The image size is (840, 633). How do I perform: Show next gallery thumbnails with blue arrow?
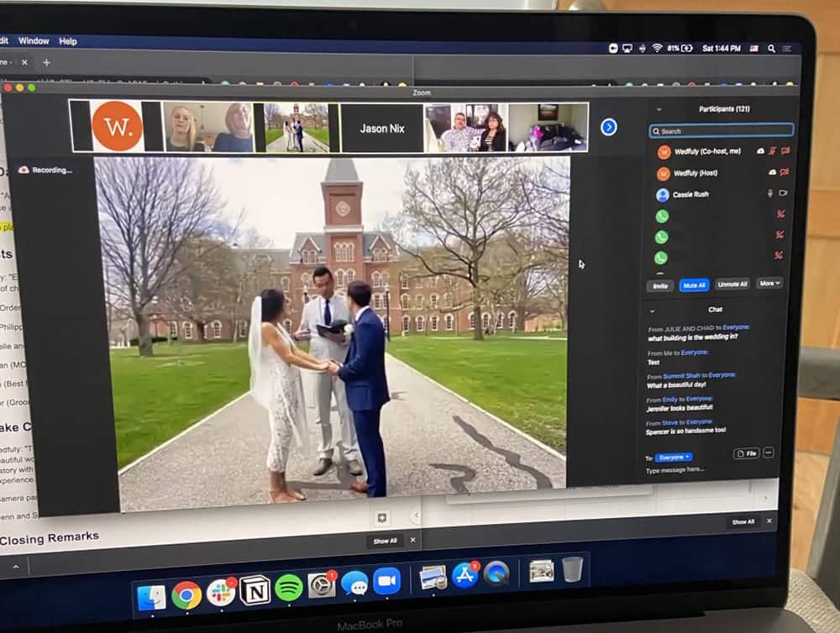[608, 127]
